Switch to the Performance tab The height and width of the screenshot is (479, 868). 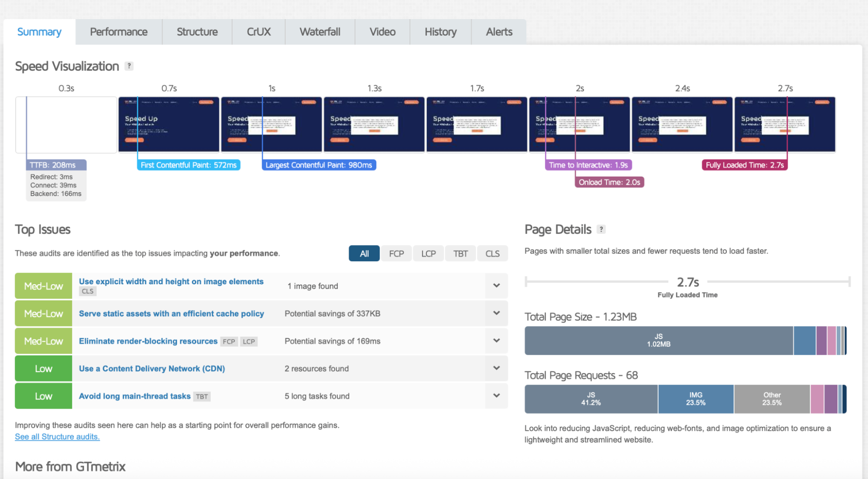pyautogui.click(x=119, y=32)
